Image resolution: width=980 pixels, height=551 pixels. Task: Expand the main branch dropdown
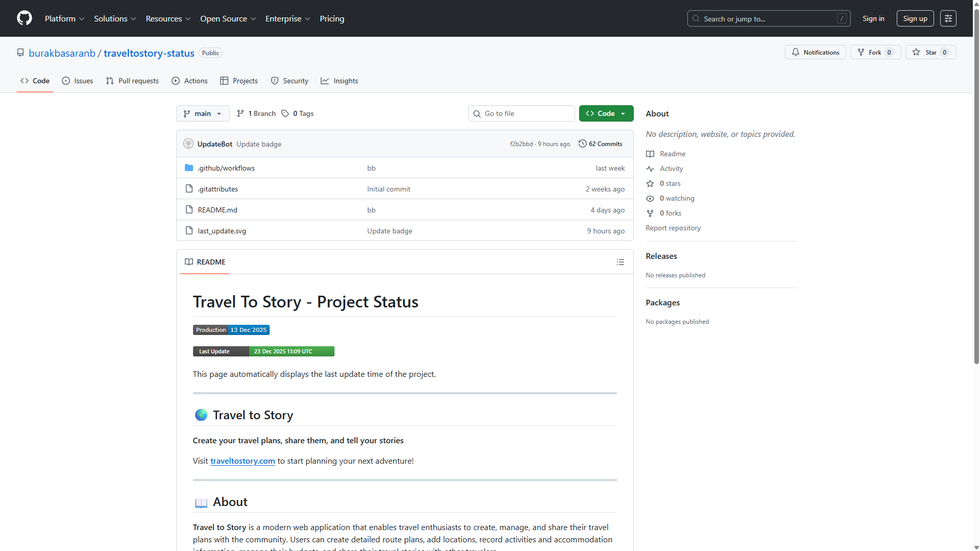point(202,113)
